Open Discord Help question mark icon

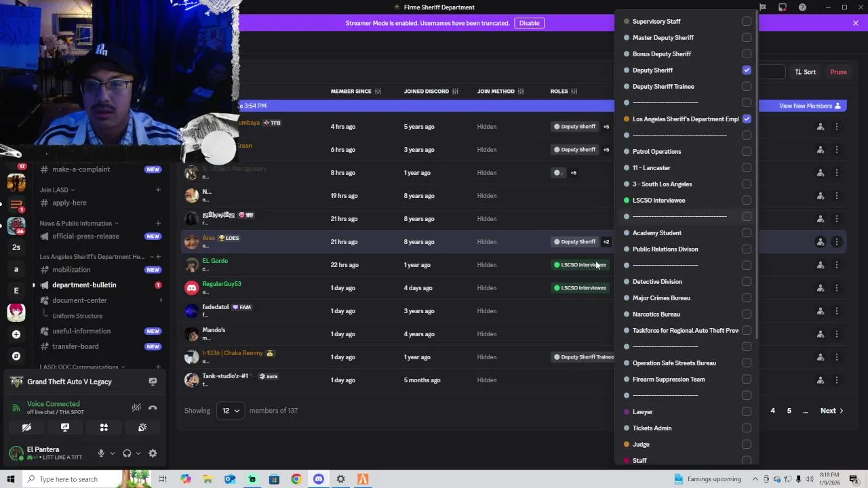pyautogui.click(x=802, y=7)
